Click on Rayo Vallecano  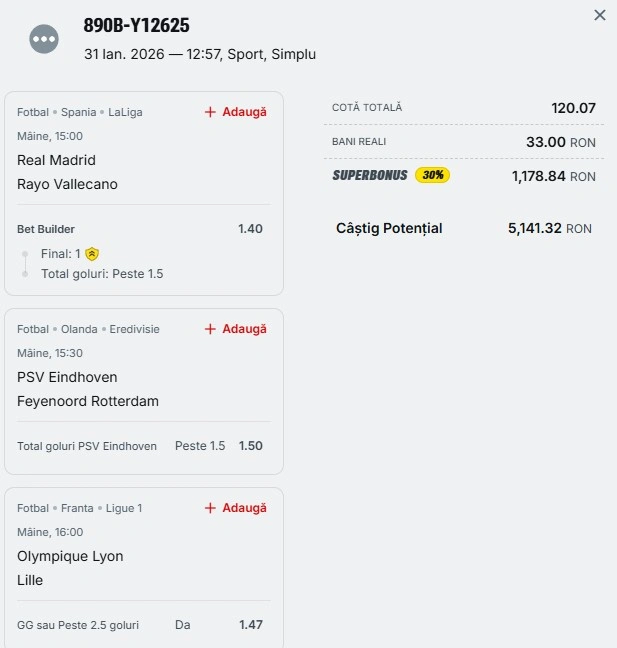67,184
